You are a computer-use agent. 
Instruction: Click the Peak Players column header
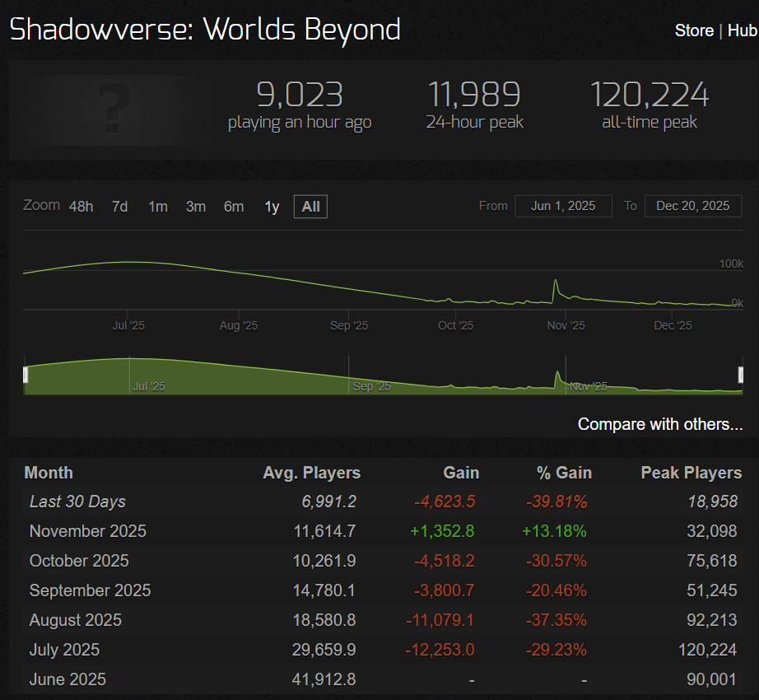pyautogui.click(x=691, y=473)
